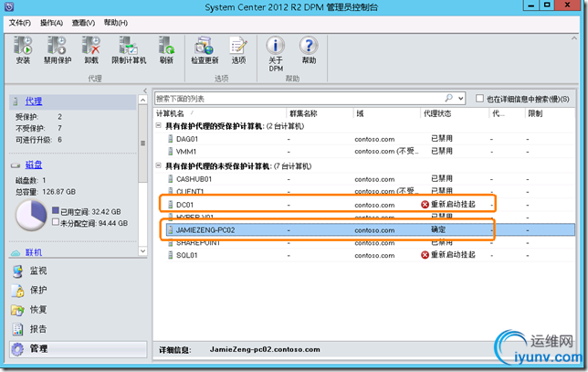Image resolution: width=588 pixels, height=372 pixels.
Task: Sort by 计算机名 column header
Action: [220, 113]
